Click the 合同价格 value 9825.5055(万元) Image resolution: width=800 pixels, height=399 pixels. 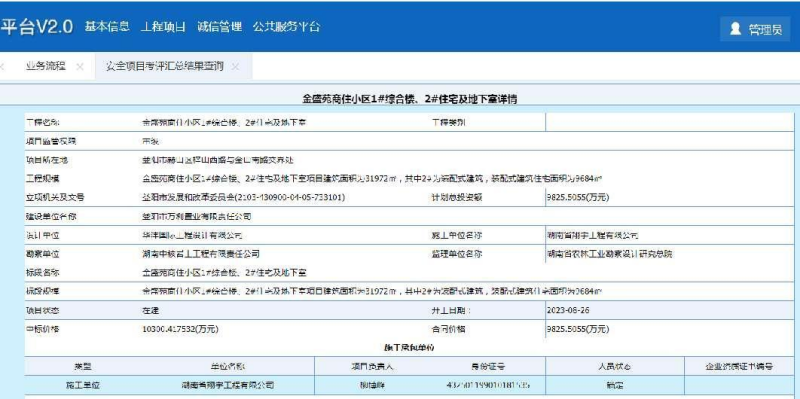tap(578, 329)
